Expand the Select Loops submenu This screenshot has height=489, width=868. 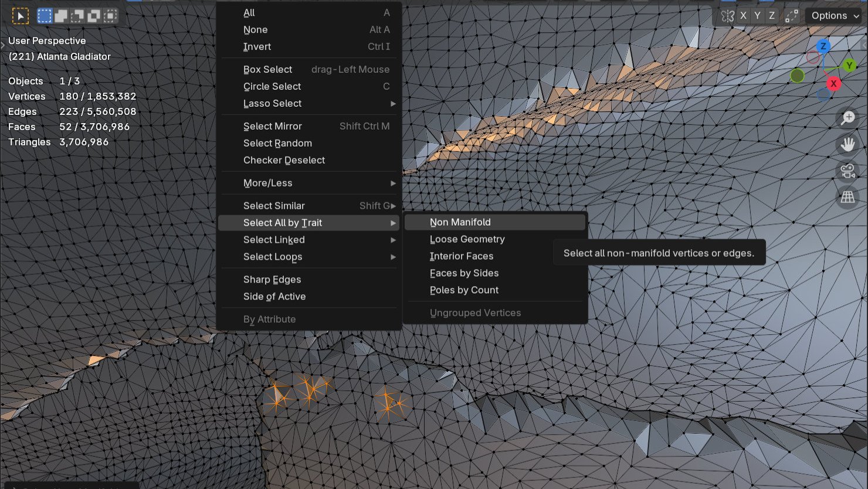(273, 257)
